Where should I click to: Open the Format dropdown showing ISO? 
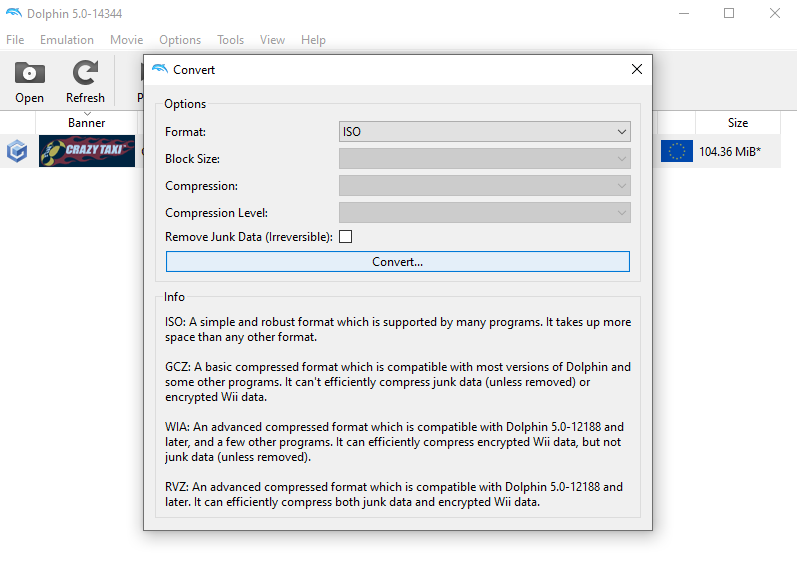coord(485,132)
